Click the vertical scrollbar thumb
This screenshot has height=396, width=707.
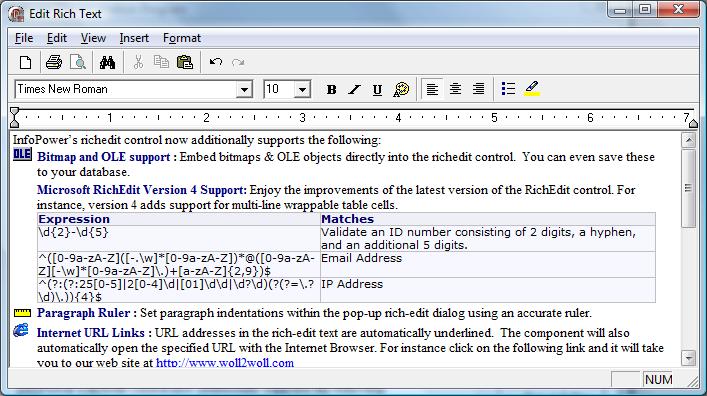coord(689,188)
